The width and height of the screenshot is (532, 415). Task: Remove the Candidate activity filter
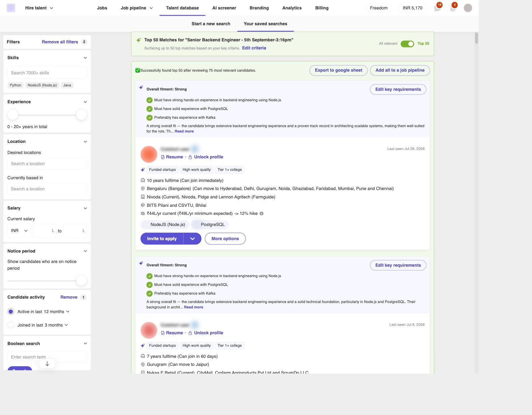[x=69, y=297]
